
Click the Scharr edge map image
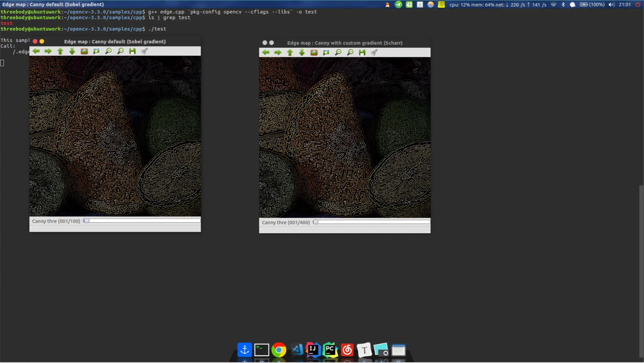pos(345,137)
